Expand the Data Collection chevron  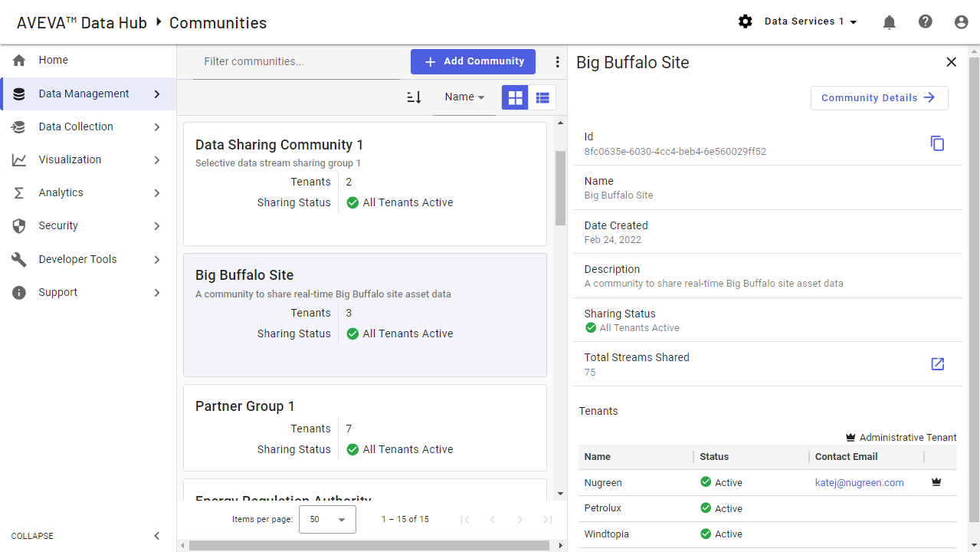coord(157,127)
